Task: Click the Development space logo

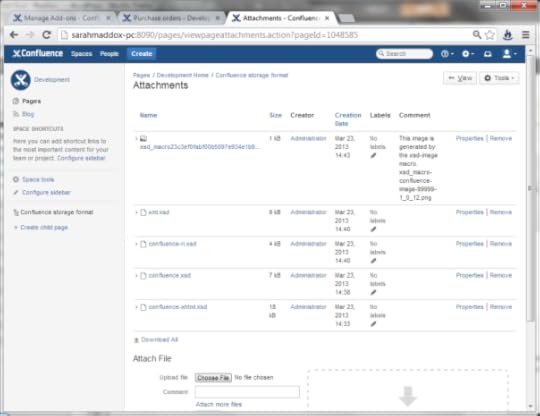Action: coord(21,80)
